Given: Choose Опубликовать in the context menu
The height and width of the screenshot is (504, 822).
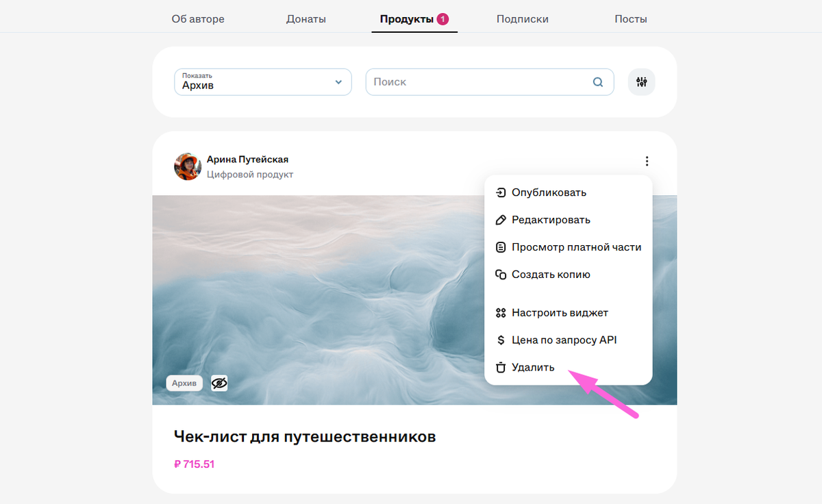Looking at the screenshot, I should pos(568,192).
